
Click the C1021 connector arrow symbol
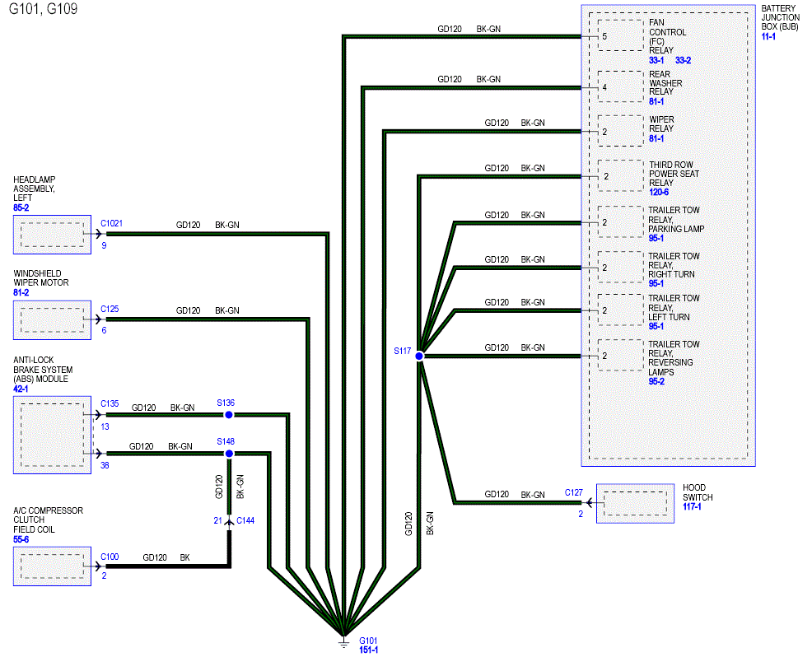[98, 234]
